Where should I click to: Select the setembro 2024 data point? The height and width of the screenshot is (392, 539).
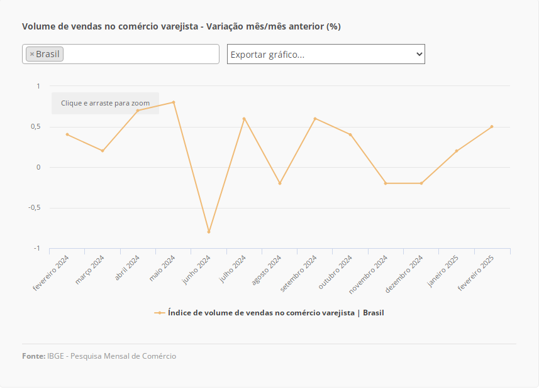pyautogui.click(x=315, y=119)
